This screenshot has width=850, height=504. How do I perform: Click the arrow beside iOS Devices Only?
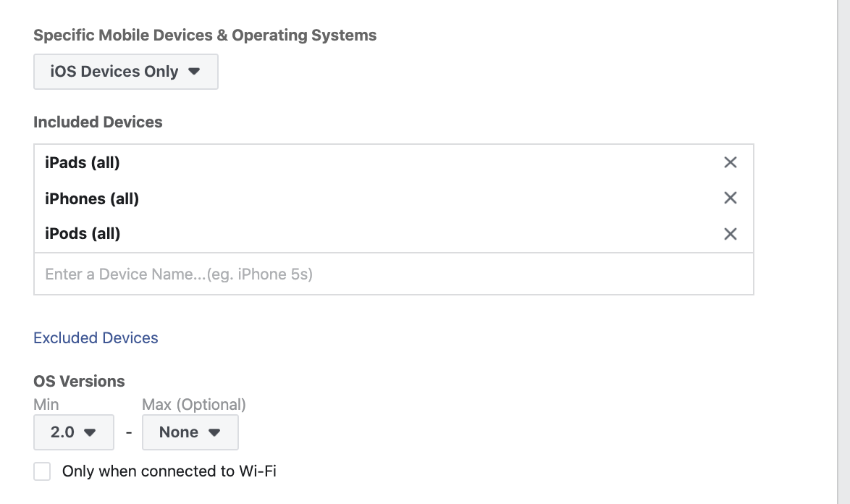coord(194,72)
